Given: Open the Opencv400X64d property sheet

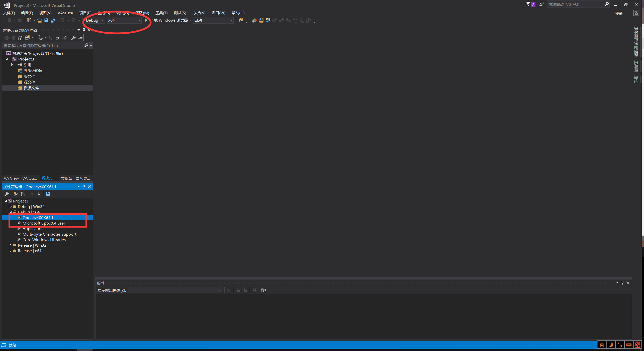Looking at the screenshot, I should [x=37, y=218].
